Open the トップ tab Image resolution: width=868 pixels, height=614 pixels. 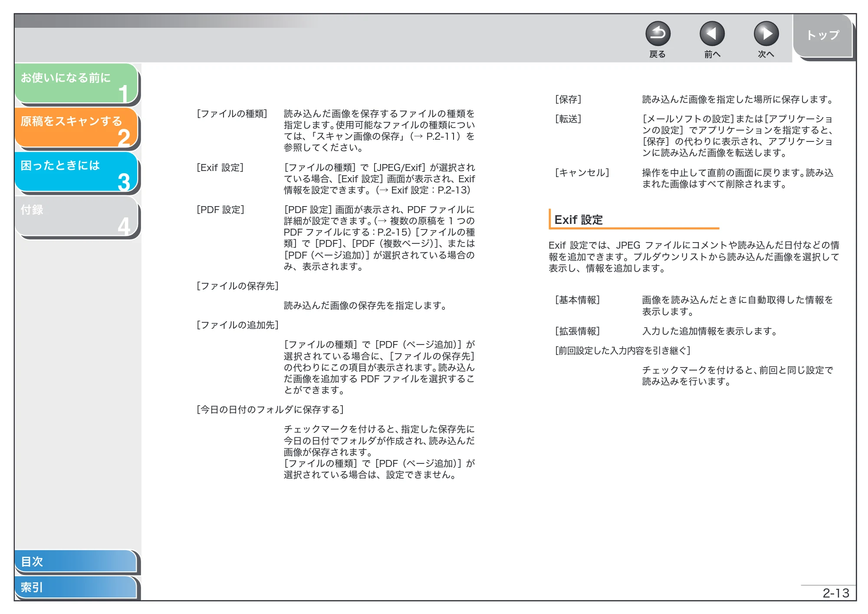[823, 36]
